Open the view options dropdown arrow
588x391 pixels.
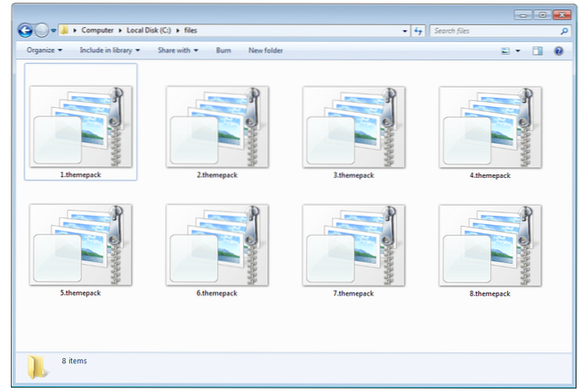518,51
